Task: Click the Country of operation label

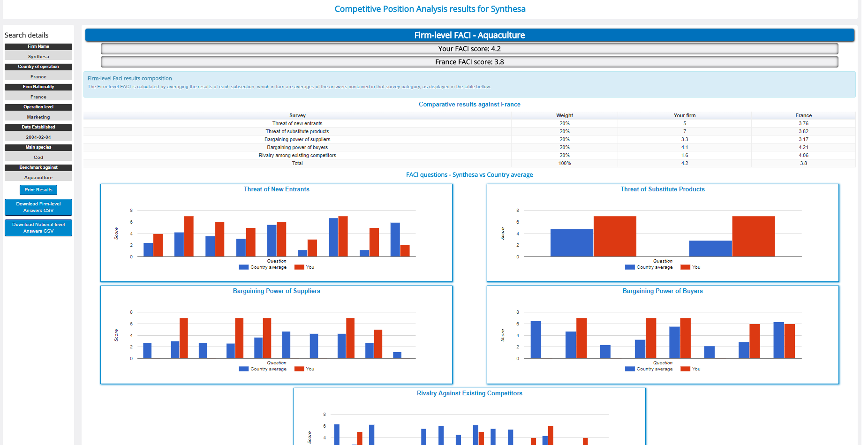Action: [x=38, y=67]
